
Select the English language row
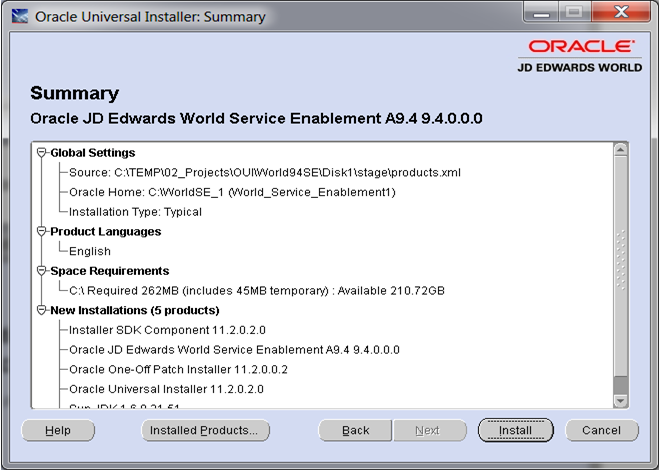click(90, 251)
